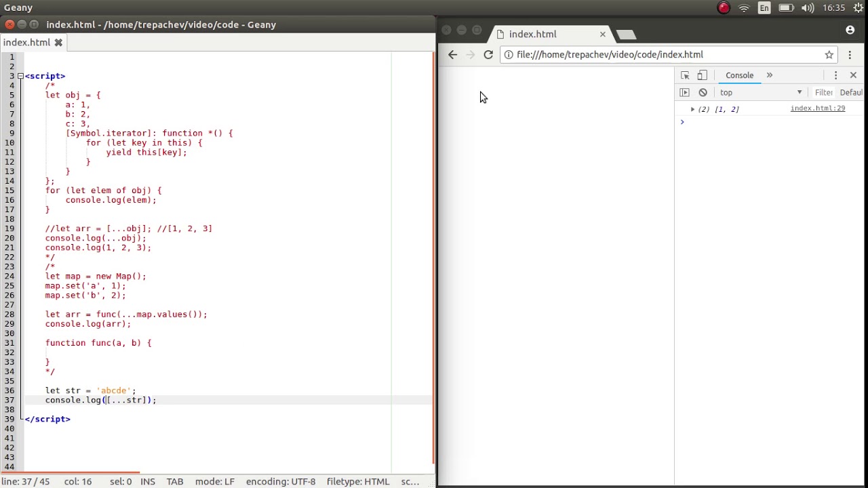Image resolution: width=868 pixels, height=488 pixels.
Task: Click the TAB status bar entry
Action: point(175,482)
